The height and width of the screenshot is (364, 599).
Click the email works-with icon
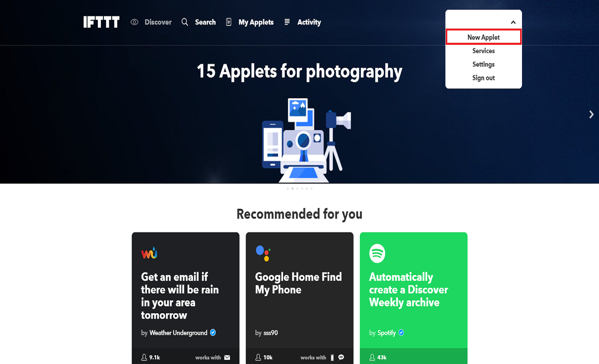(227, 358)
